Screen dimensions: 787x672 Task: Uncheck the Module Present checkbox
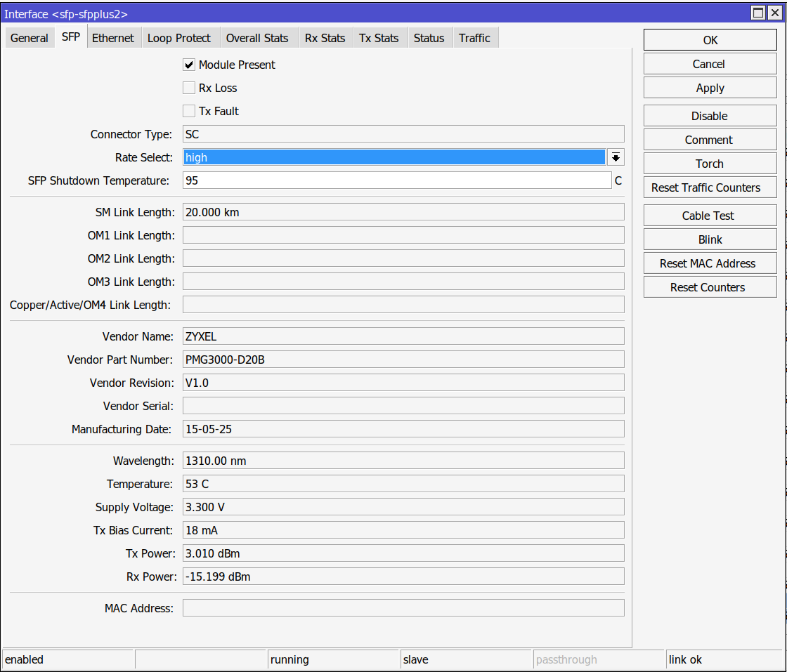pyautogui.click(x=189, y=65)
